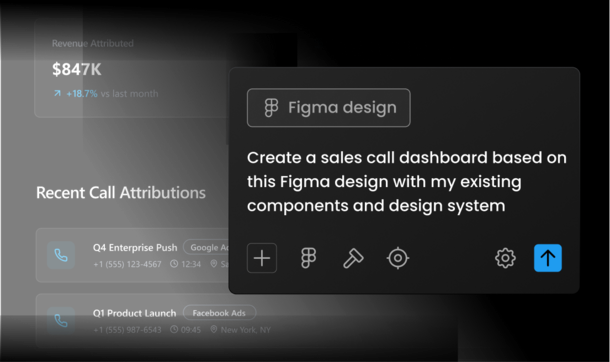Click the +18.7% growth figure
The height and width of the screenshot is (362, 610).
[82, 94]
